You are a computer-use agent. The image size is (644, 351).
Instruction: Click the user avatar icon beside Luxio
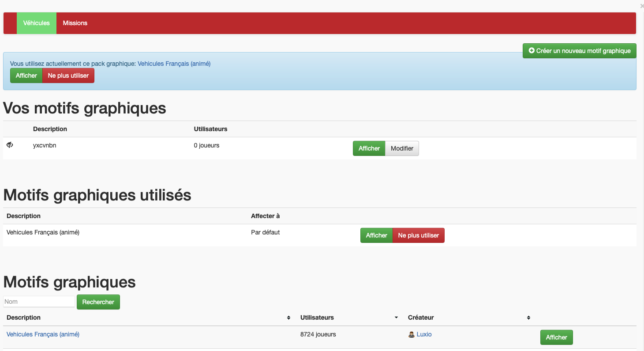(412, 335)
